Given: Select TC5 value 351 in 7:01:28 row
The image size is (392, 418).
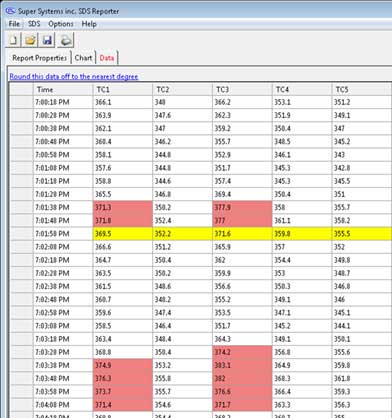Looking at the screenshot, I should (x=362, y=194).
